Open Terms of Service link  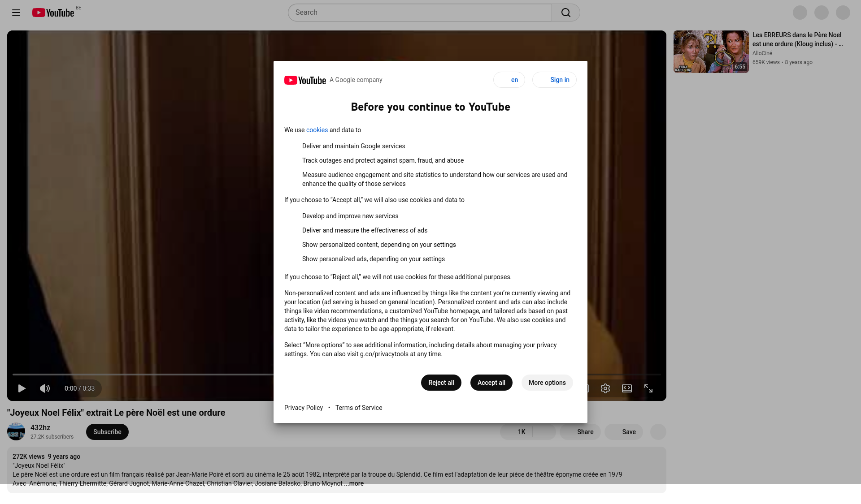(358, 408)
